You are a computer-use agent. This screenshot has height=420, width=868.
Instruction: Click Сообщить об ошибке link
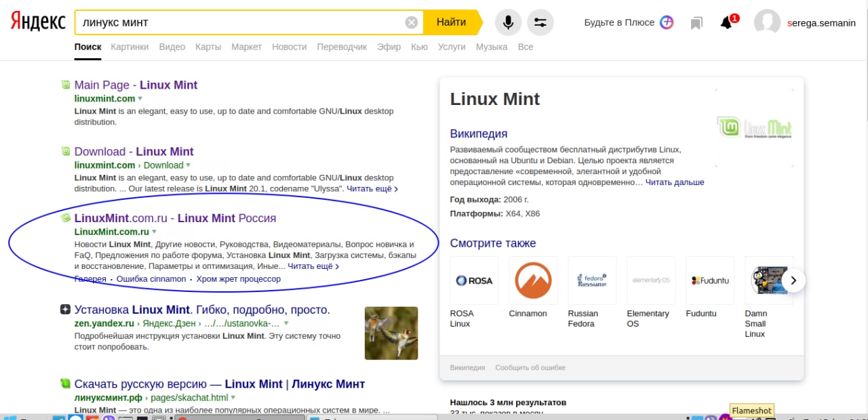[x=530, y=368]
